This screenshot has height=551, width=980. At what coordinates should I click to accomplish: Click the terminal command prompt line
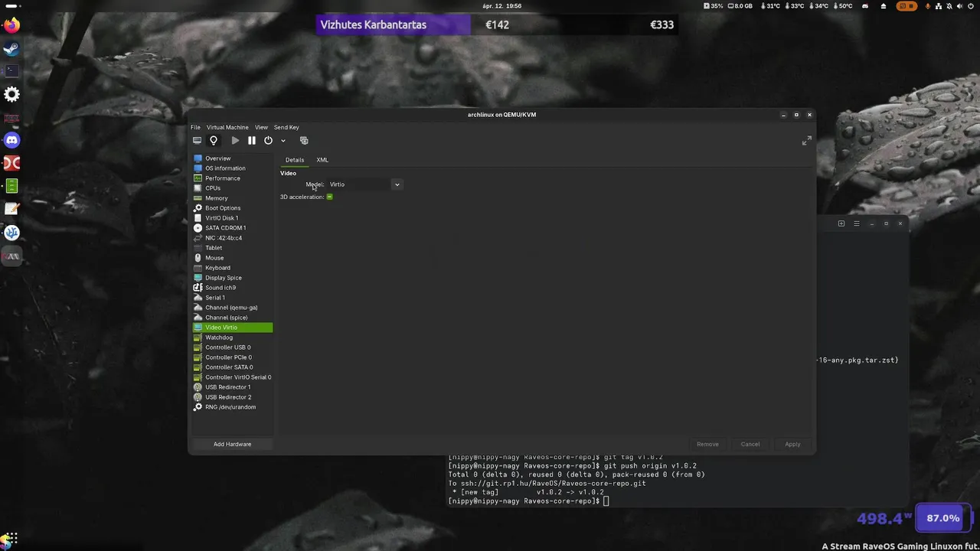click(x=528, y=501)
